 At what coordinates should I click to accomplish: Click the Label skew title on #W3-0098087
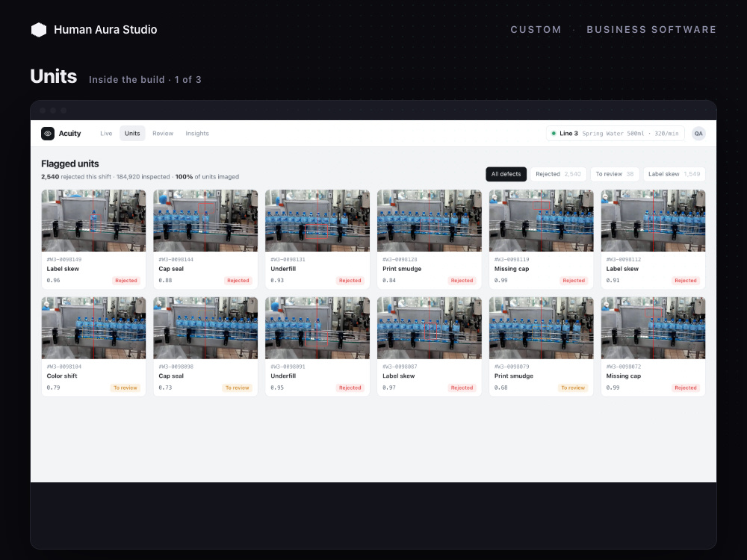click(399, 376)
